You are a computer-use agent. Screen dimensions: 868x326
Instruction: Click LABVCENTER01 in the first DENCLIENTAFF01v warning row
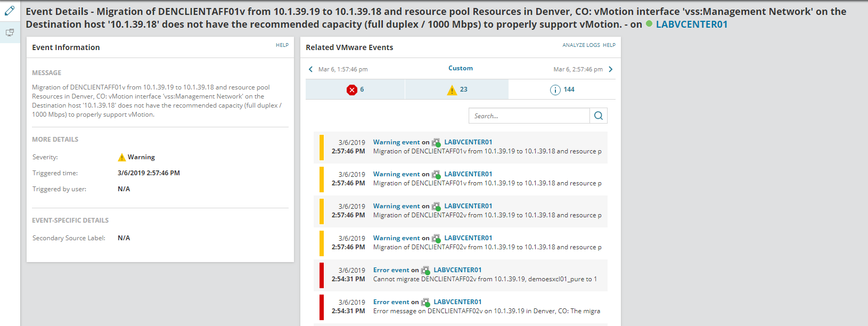pyautogui.click(x=468, y=142)
